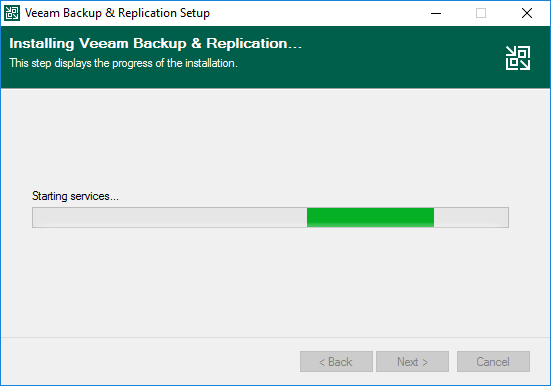Click the empty right end of progress bar
This screenshot has height=386, width=551.
(x=471, y=217)
